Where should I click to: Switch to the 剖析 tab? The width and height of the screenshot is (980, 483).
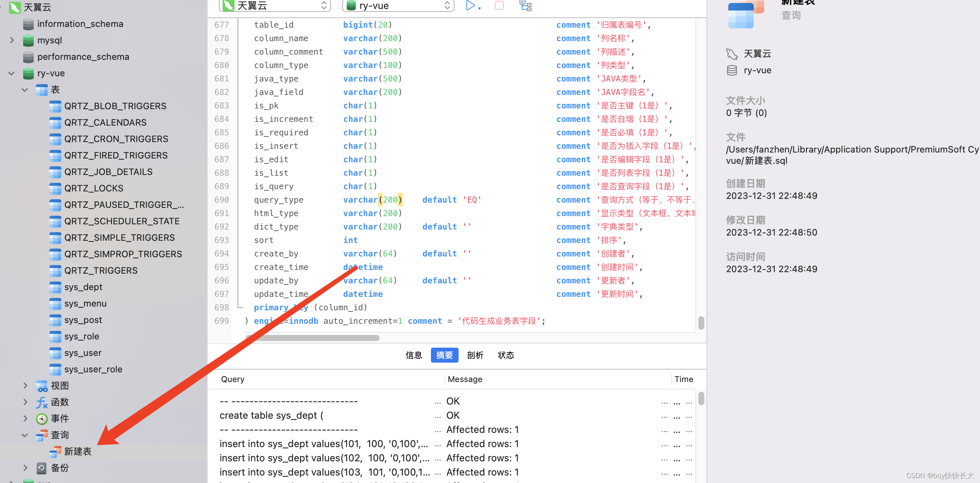pyautogui.click(x=475, y=355)
